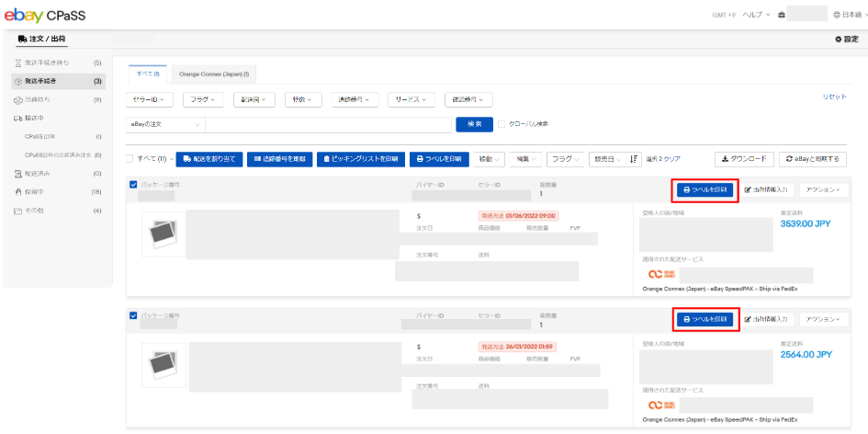Viewport: 868px width, 434px height.
Task: Click eBayと同期する sync button
Action: [813, 159]
